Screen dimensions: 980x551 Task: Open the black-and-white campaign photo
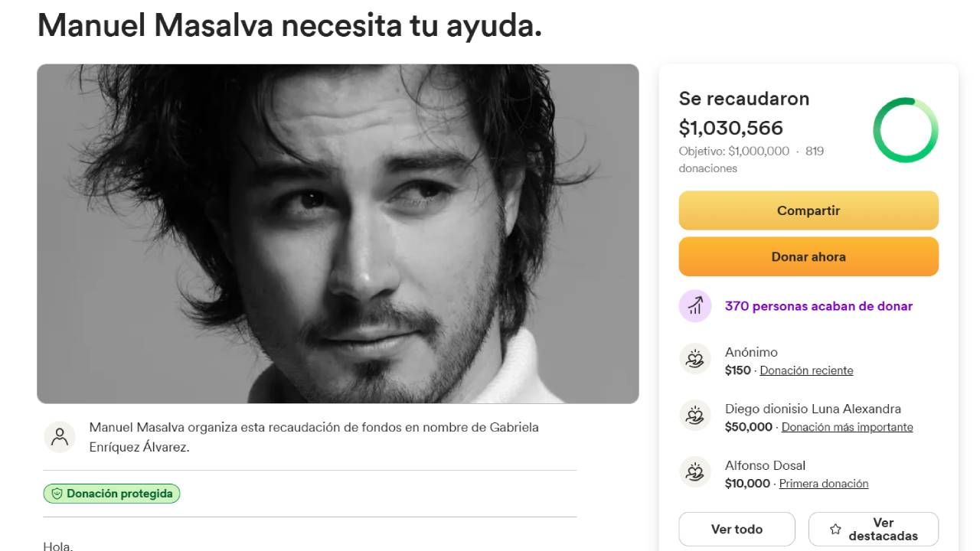(338, 233)
